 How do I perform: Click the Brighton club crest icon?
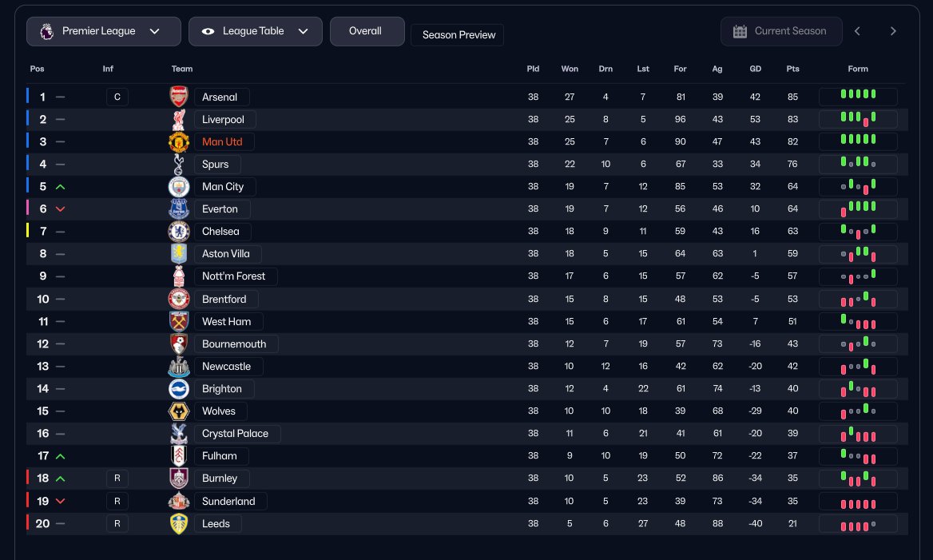(x=179, y=389)
